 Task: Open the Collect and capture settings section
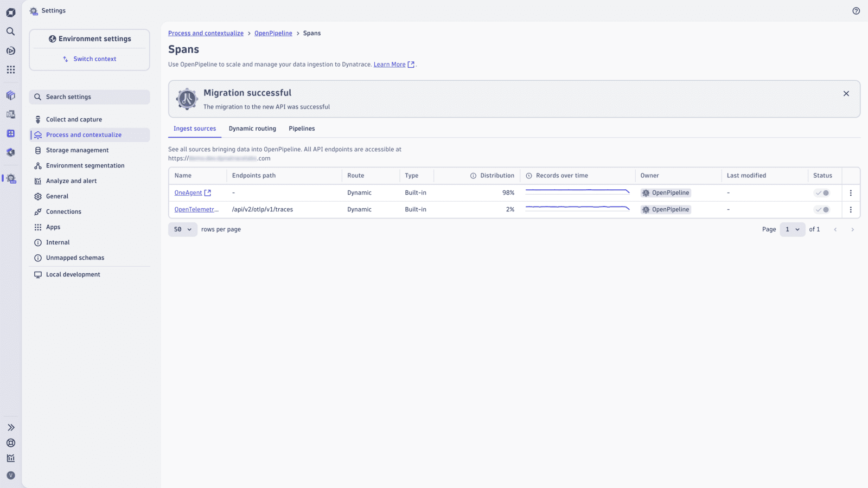tap(73, 119)
